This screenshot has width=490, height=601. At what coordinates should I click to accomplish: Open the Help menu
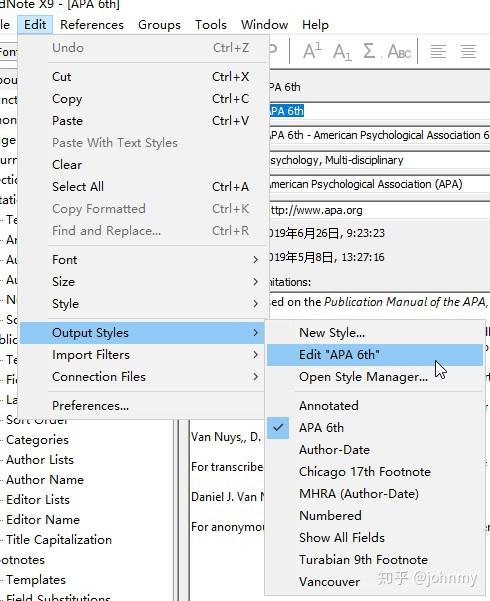(315, 25)
